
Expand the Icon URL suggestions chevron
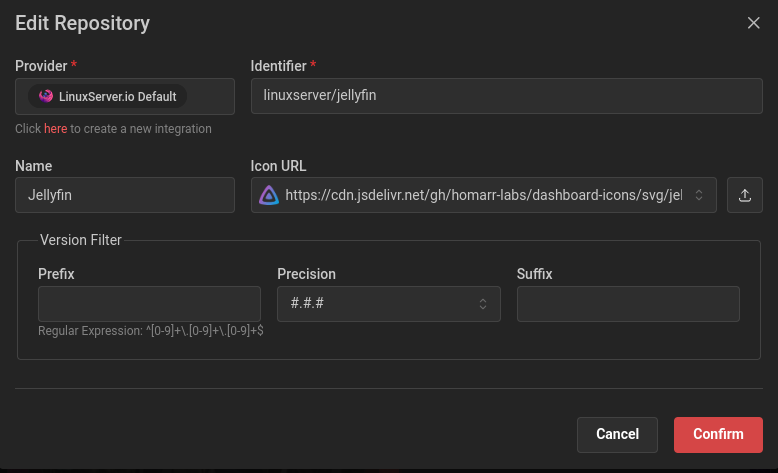[699, 196]
